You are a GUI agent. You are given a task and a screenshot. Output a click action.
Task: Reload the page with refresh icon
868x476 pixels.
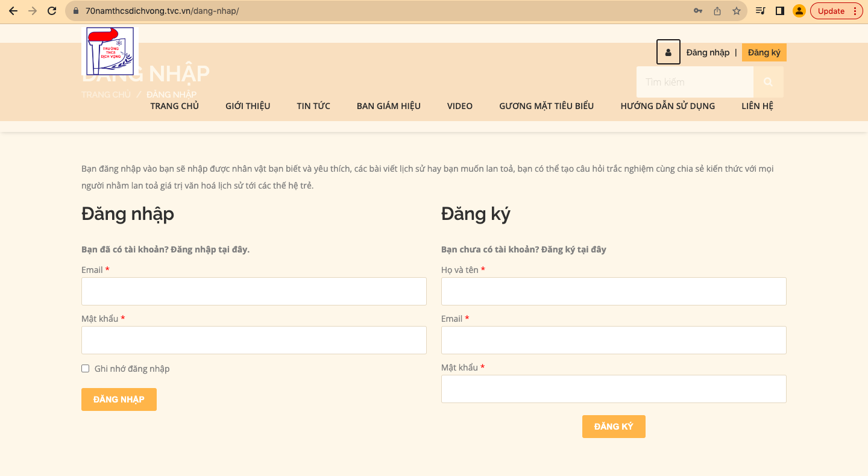point(52,11)
